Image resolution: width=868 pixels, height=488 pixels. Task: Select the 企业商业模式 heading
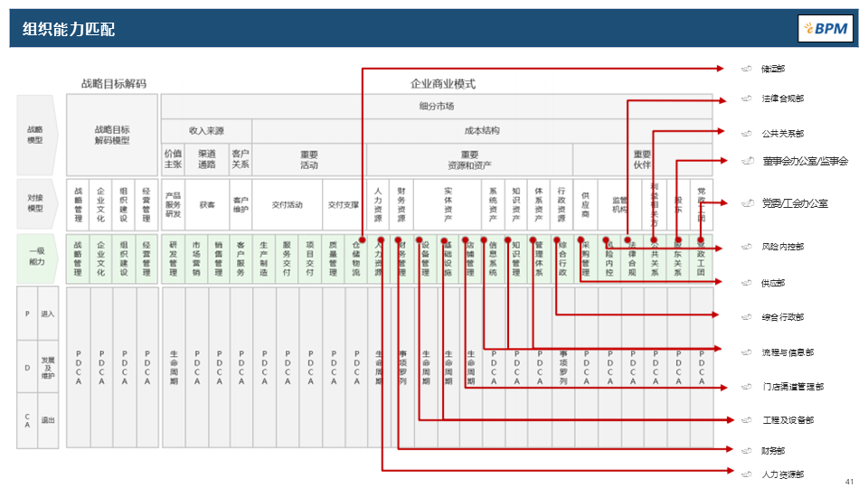(x=443, y=83)
